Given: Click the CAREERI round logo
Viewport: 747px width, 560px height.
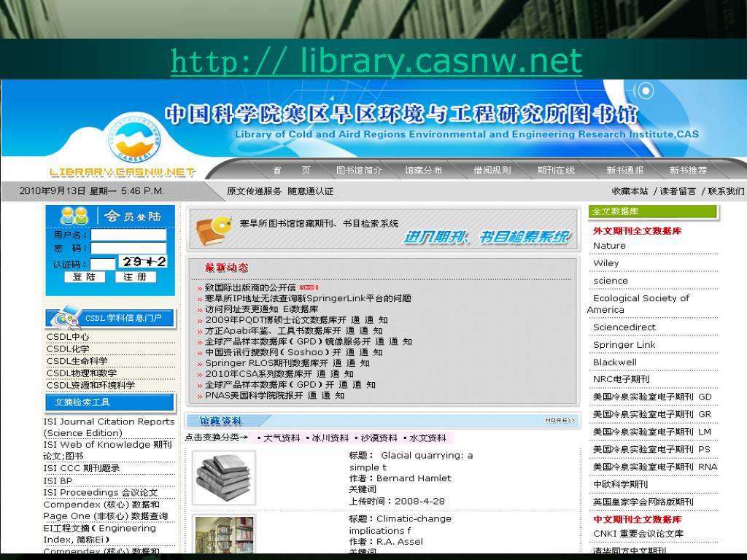Looking at the screenshot, I should [x=135, y=139].
